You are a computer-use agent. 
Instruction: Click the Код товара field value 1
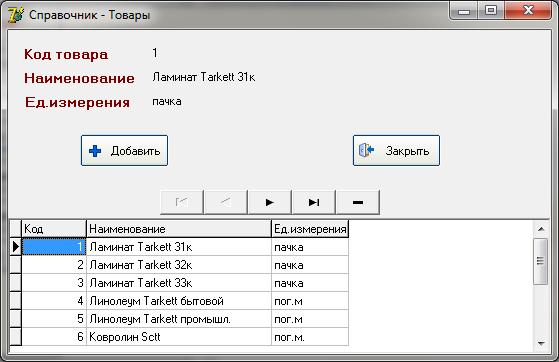(x=155, y=53)
